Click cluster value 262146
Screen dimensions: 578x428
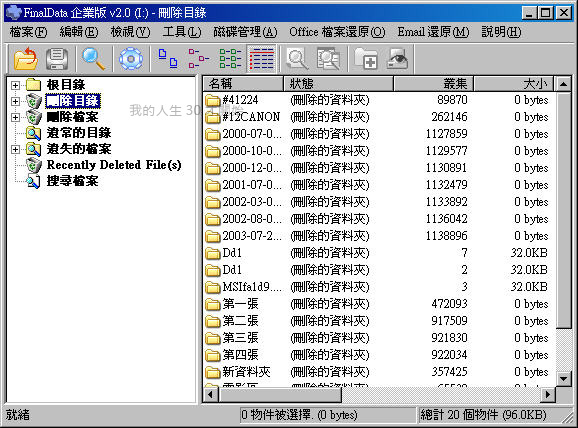tap(449, 117)
